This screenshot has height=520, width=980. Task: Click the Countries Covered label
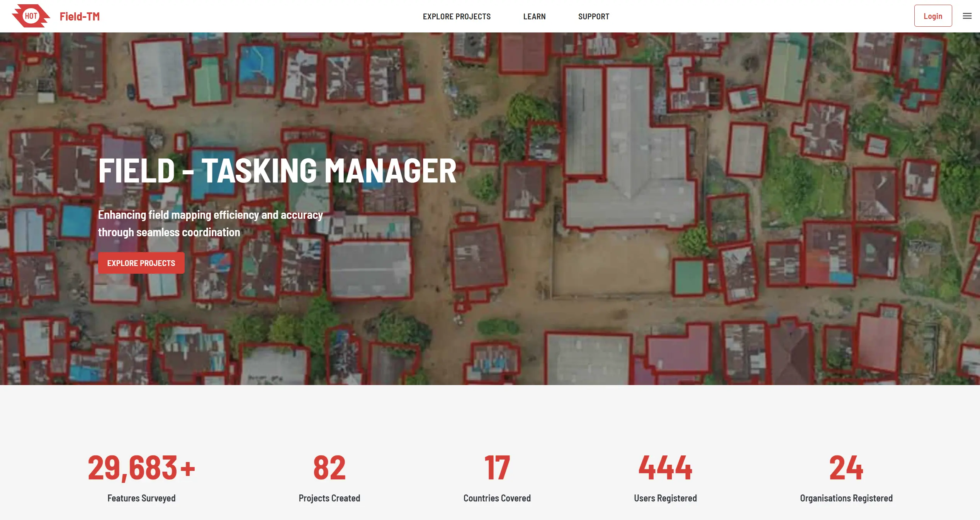click(497, 498)
